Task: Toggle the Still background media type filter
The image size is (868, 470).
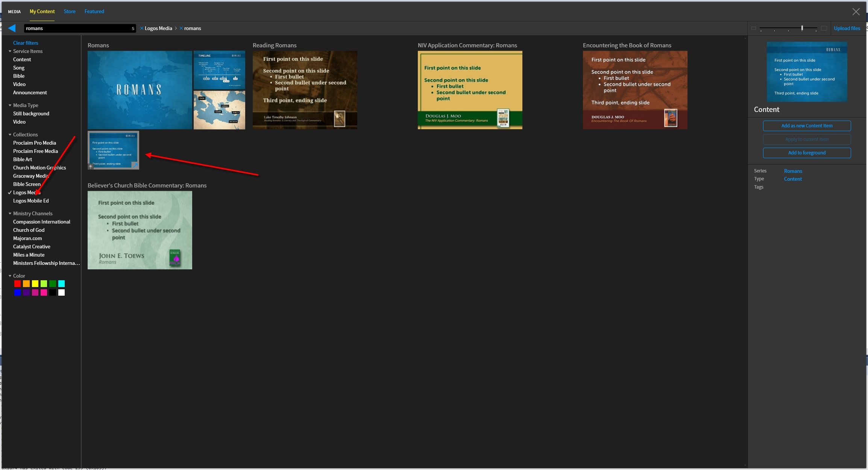Action: coord(31,113)
